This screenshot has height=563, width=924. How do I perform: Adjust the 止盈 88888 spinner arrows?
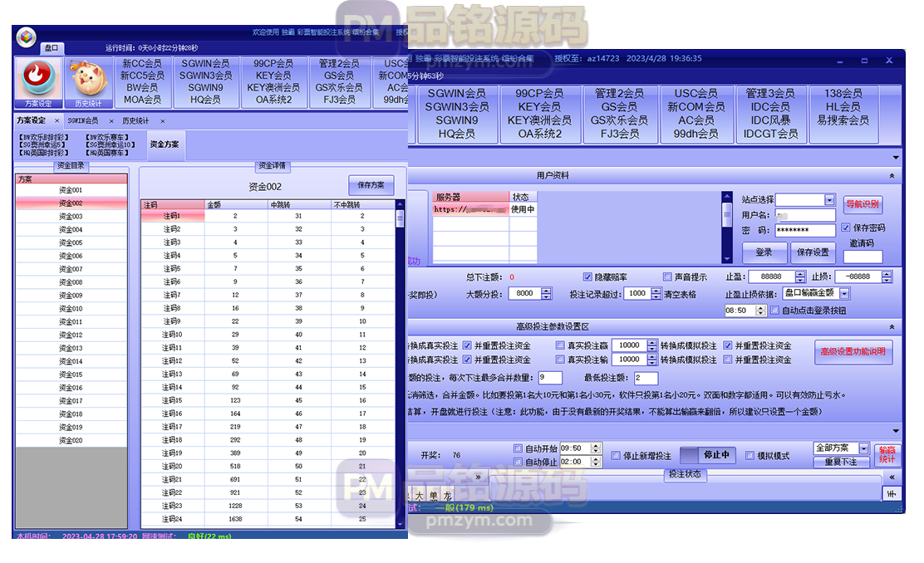point(799,277)
